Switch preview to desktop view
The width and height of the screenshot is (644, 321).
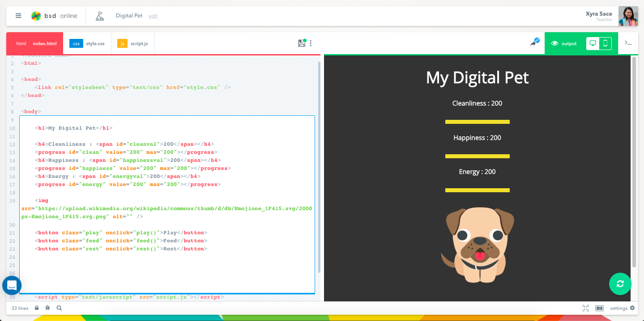point(593,43)
